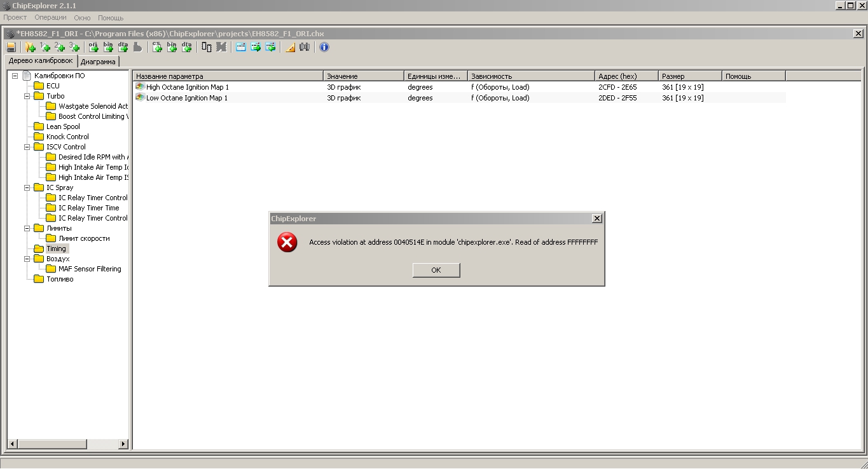Click the 'cs' import toolbar icon
Screen dimensions: 868x469
[157, 47]
